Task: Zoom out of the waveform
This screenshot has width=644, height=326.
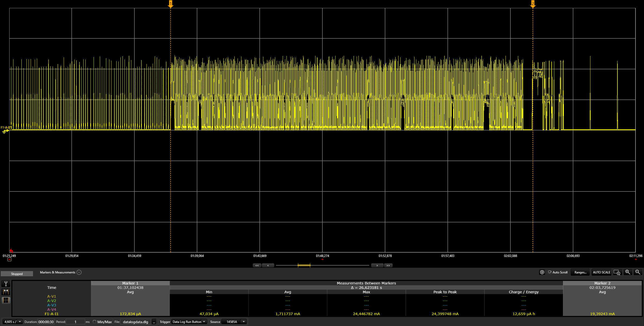Action: pyautogui.click(x=638, y=272)
